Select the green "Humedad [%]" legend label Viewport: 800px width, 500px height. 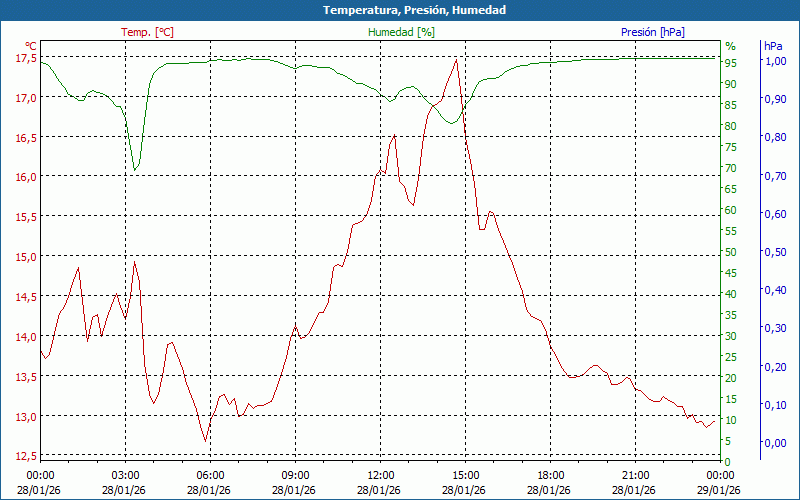pos(402,32)
